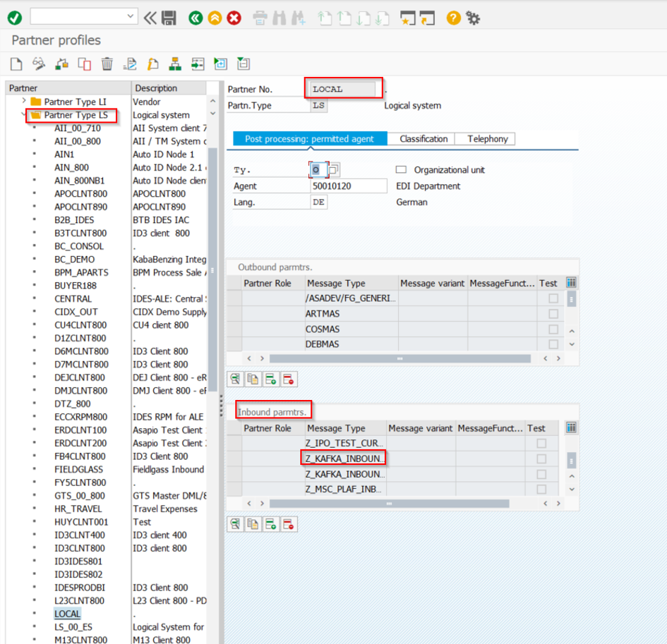This screenshot has height=644, width=667.
Task: Click the red Cancel icon
Action: 234,18
